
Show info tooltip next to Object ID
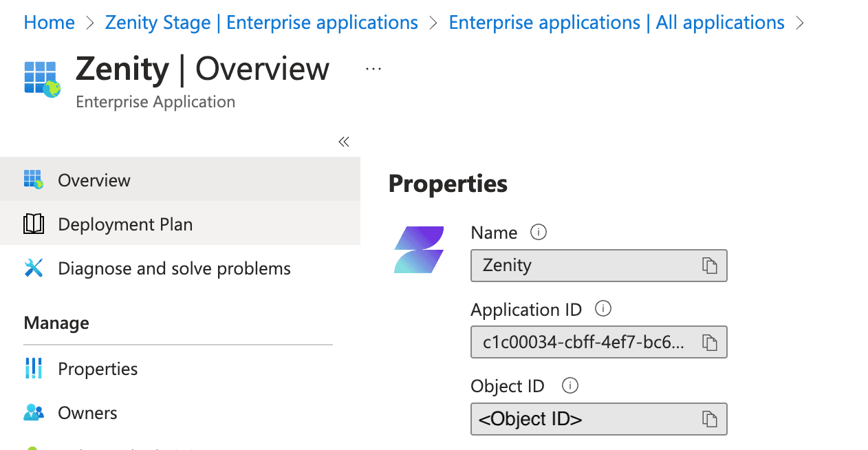point(569,385)
